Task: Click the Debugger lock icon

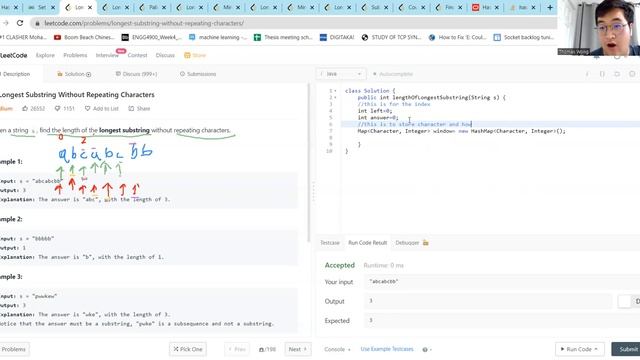Action: (426, 242)
